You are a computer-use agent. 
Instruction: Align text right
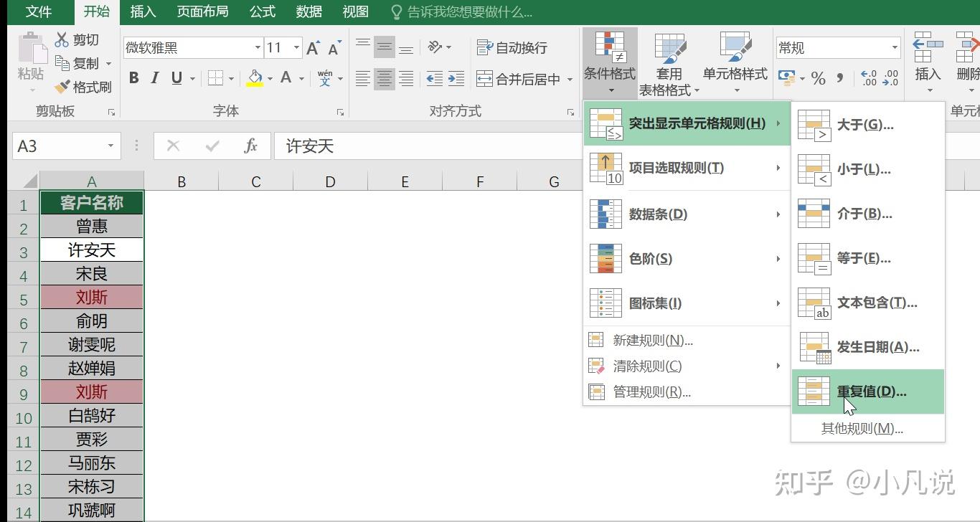point(406,79)
